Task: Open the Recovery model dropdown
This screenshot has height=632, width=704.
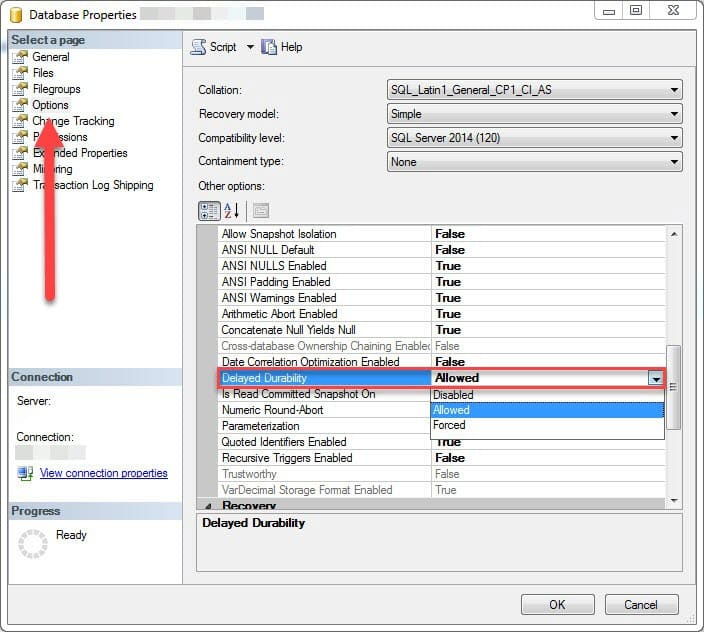Action: click(534, 114)
